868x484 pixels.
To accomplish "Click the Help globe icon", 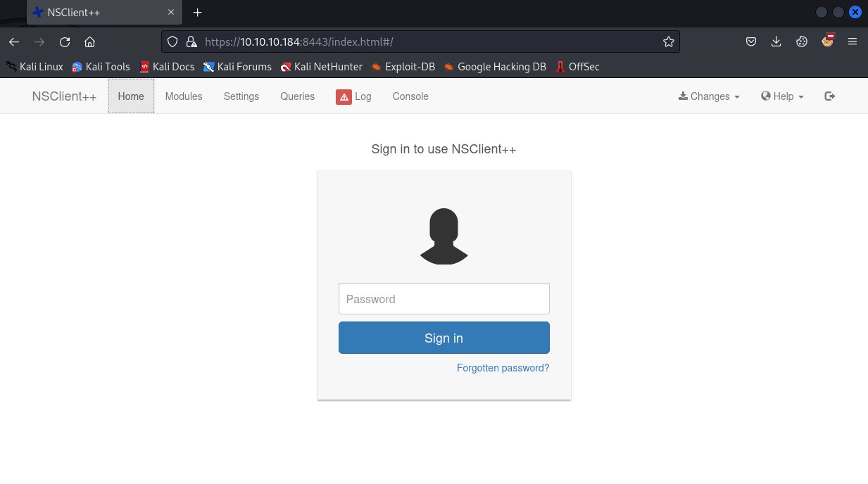I will 765,96.
